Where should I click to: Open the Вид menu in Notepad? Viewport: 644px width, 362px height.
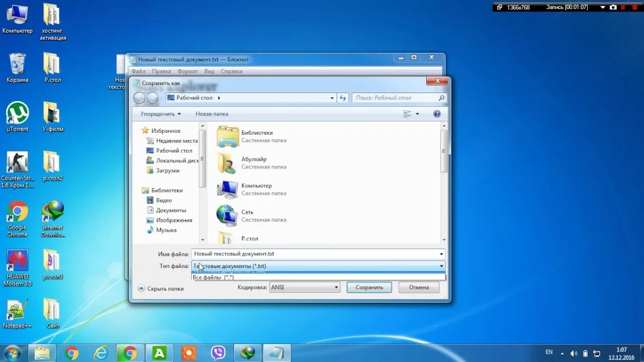click(209, 71)
